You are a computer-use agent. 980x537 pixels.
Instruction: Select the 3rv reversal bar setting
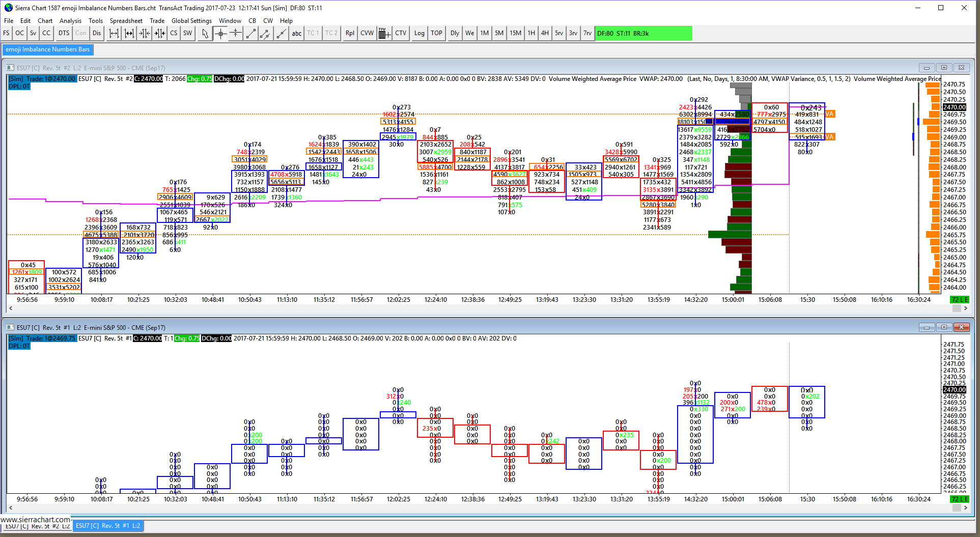pos(573,33)
